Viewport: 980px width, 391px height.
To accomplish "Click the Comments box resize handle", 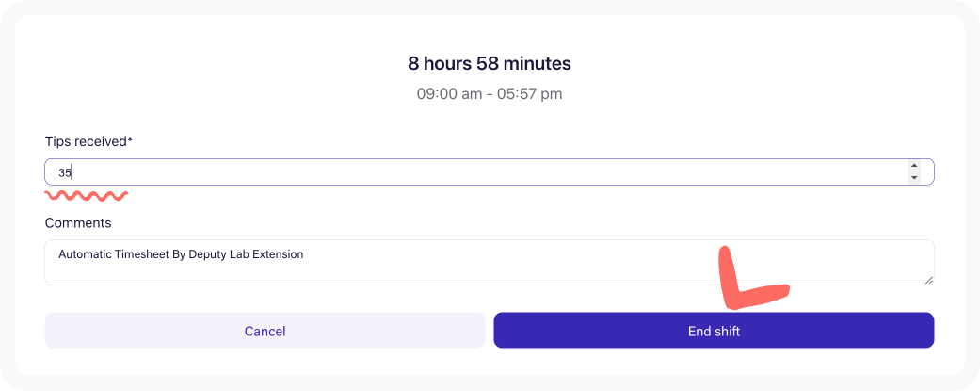I will 929,280.
